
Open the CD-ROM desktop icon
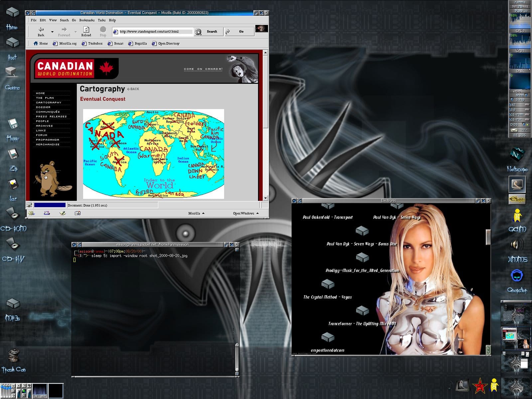pyautogui.click(x=13, y=213)
